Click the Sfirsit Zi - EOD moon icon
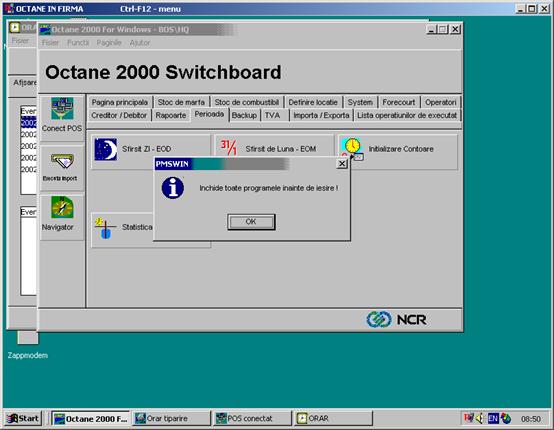 (x=106, y=149)
